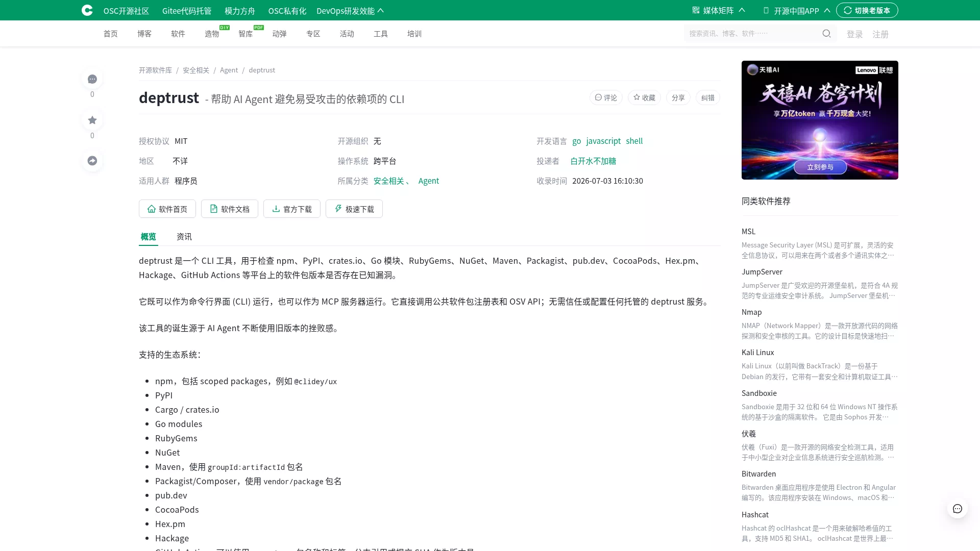Open 软件 in navigation menu

[x=178, y=34]
